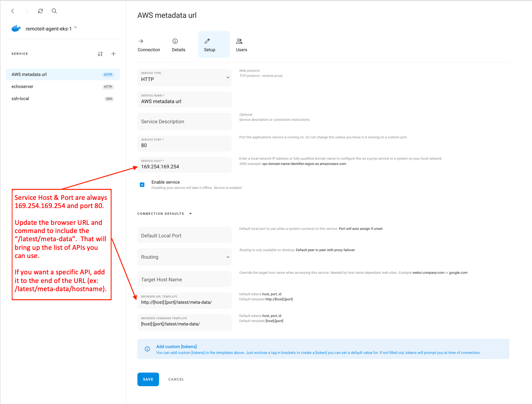Click into the Service Name field

point(184,99)
